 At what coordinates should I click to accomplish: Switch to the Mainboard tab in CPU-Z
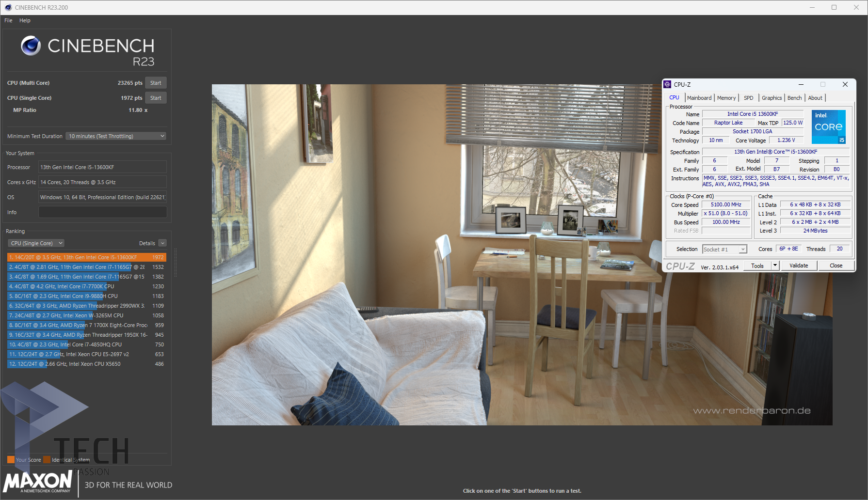pyautogui.click(x=699, y=98)
